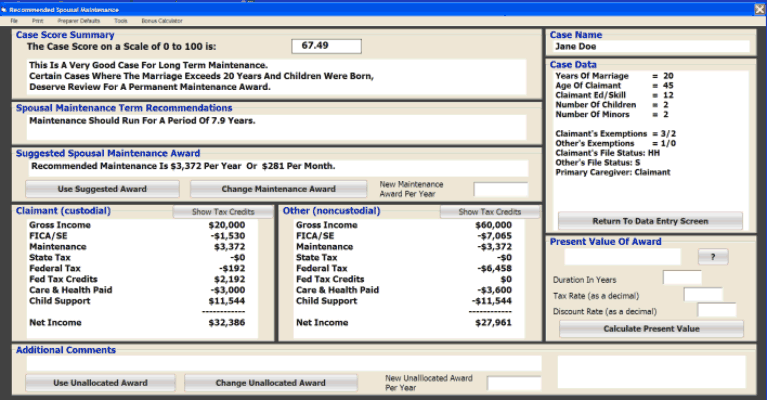The image size is (767, 400).
Task: Show Tax Credits for Other noncustodial
Action: 490,212
